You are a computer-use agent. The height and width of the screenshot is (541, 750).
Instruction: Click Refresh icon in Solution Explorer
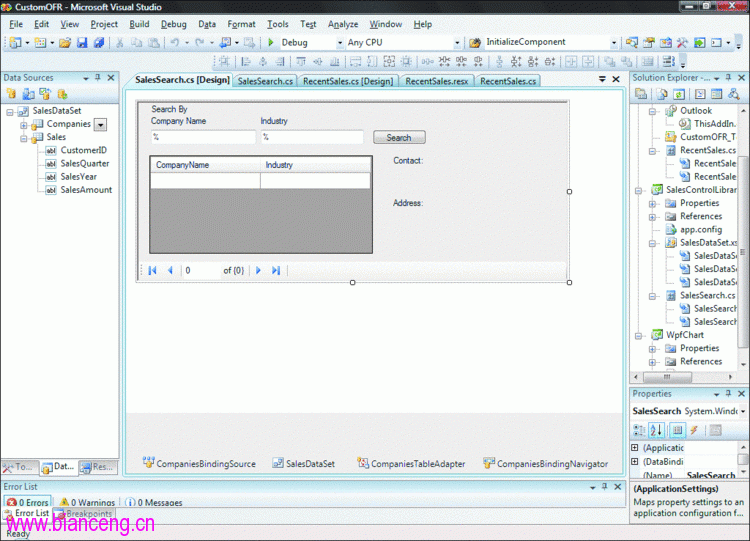679,94
